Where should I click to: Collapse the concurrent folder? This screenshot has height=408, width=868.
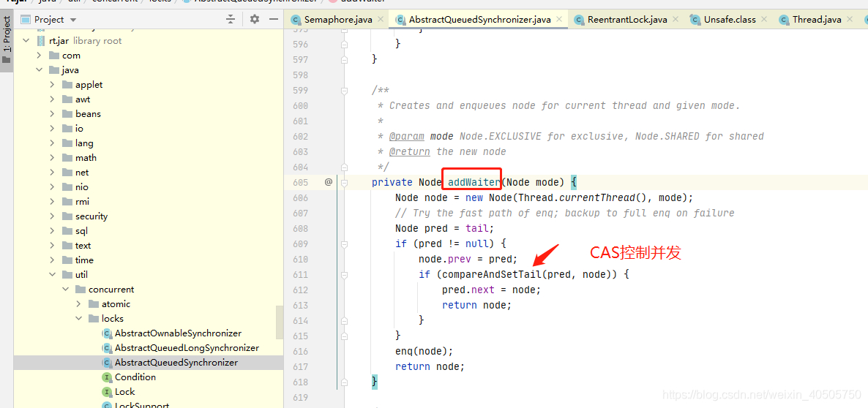[65, 289]
